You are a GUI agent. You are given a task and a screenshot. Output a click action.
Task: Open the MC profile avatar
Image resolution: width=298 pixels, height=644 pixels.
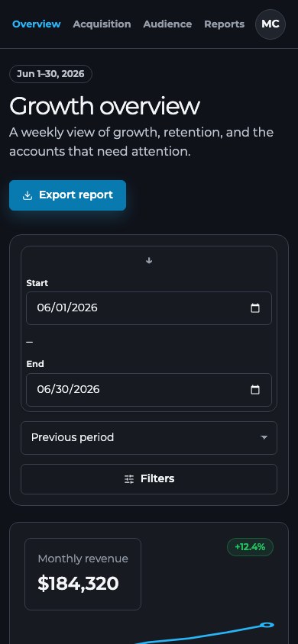click(270, 24)
